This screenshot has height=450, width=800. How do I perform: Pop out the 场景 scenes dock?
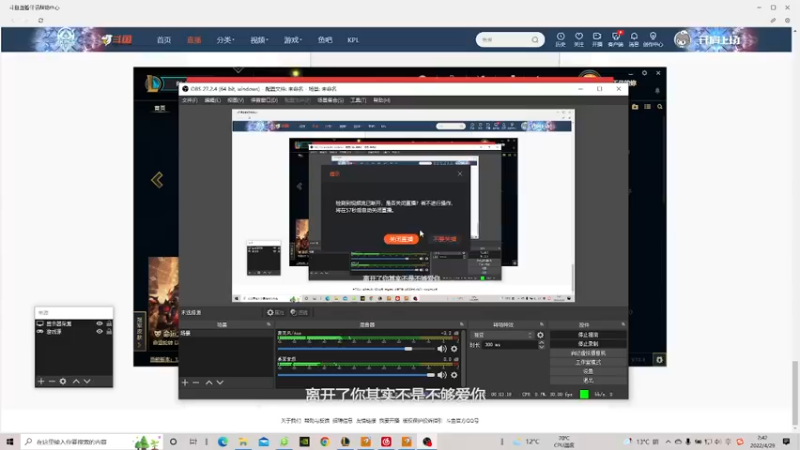click(x=268, y=324)
